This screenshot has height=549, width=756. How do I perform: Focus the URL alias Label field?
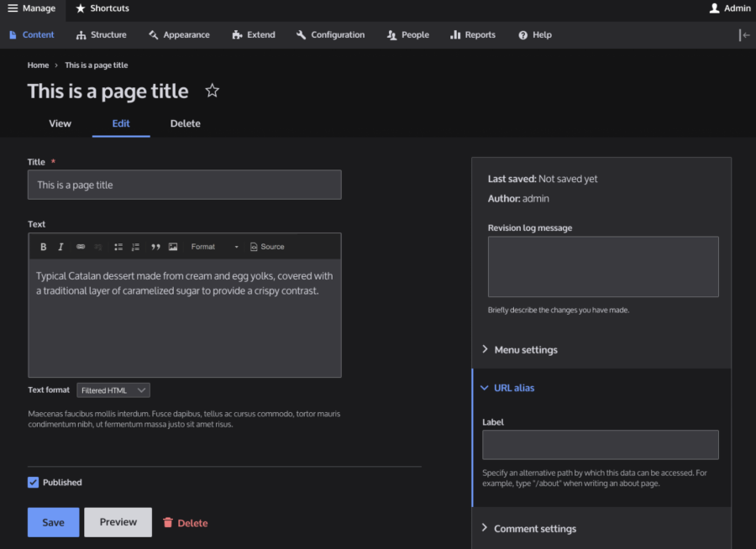[x=601, y=445]
